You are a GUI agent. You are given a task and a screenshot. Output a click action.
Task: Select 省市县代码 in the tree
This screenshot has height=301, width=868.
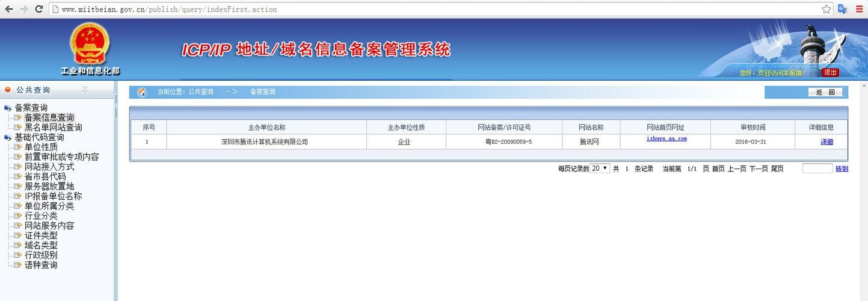click(x=45, y=176)
